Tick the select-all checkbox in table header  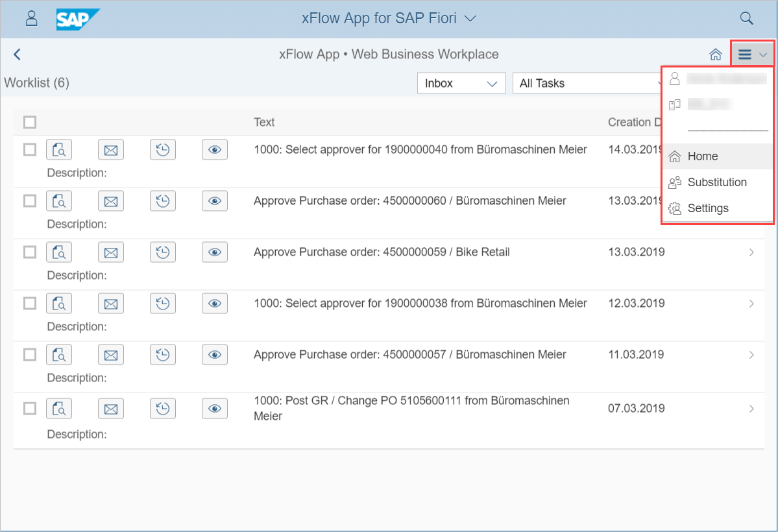pos(30,122)
